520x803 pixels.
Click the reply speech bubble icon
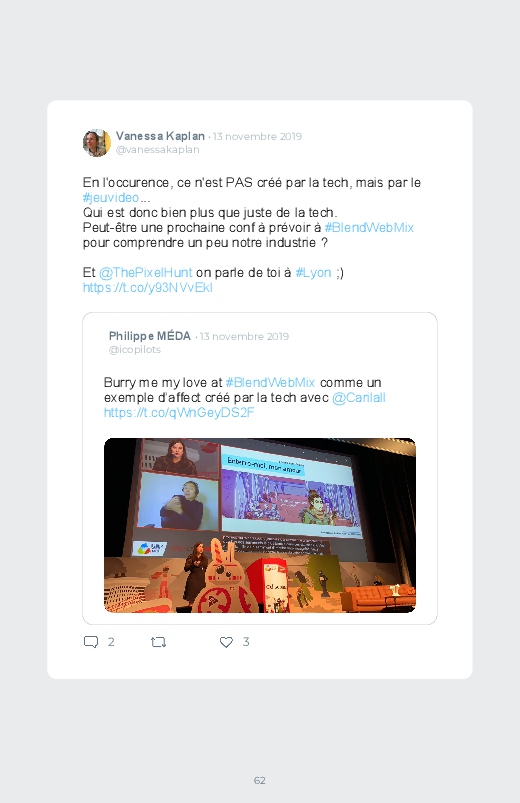click(91, 642)
